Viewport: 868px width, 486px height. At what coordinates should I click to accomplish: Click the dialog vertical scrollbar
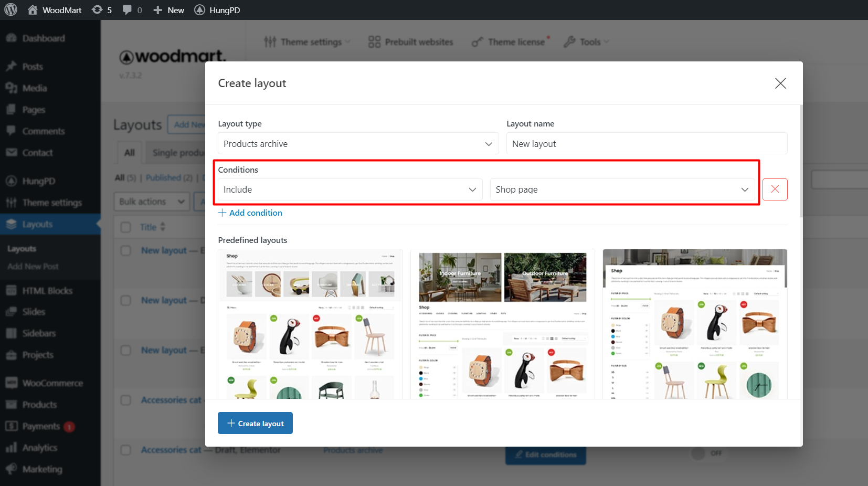(801, 161)
